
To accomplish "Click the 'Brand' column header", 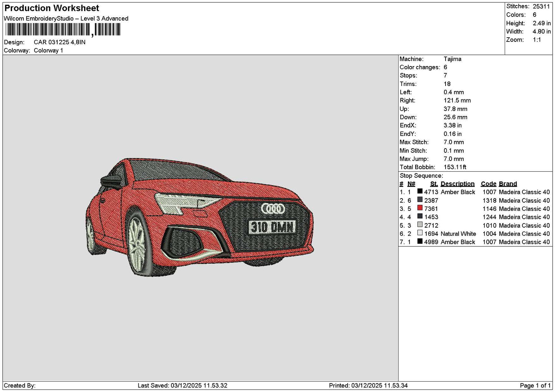I will click(508, 184).
